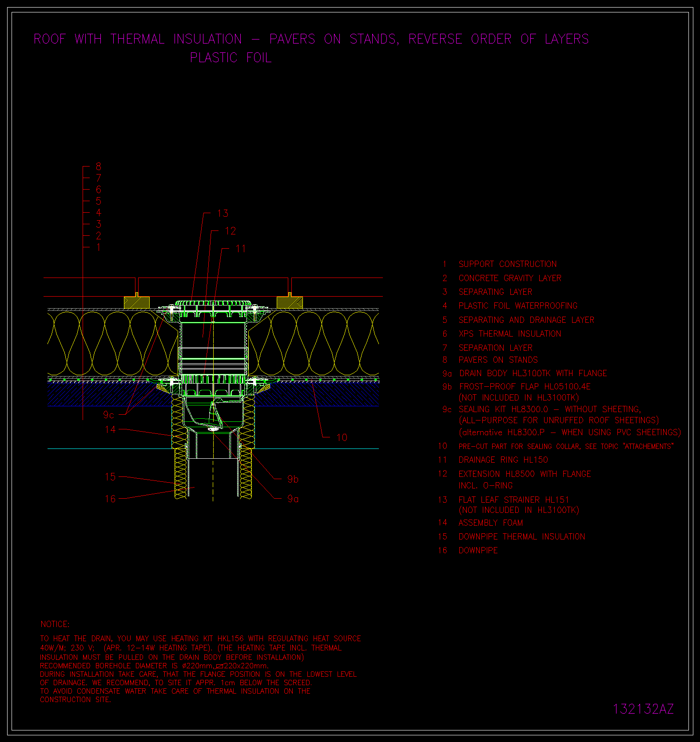700x742 pixels.
Task: Click legend entry 'PAVERS ON STANDS'
Action: tap(498, 360)
